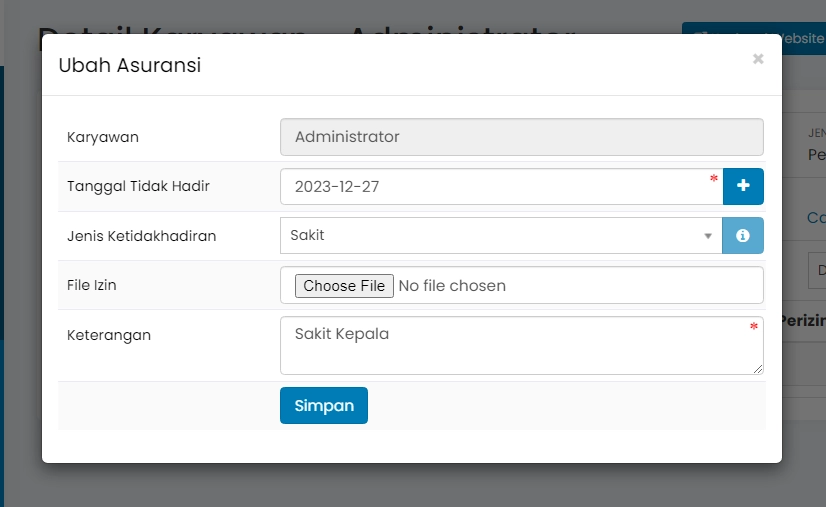Click the disabled Karyawan Administrator field

pyautogui.click(x=521, y=137)
